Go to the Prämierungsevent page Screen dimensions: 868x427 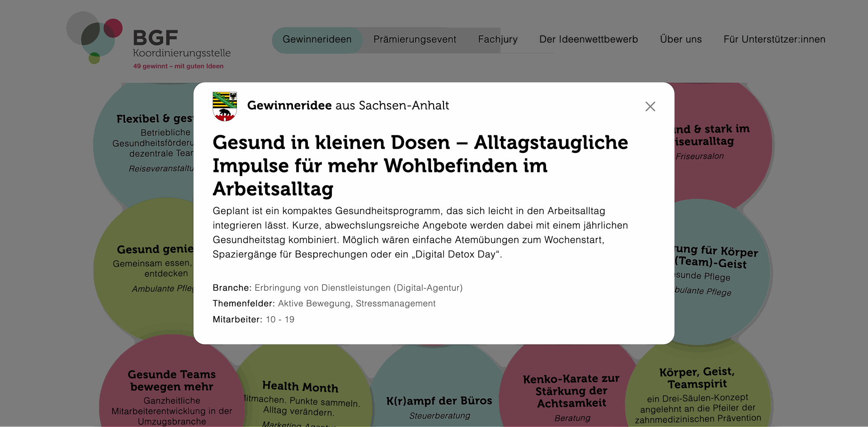415,40
